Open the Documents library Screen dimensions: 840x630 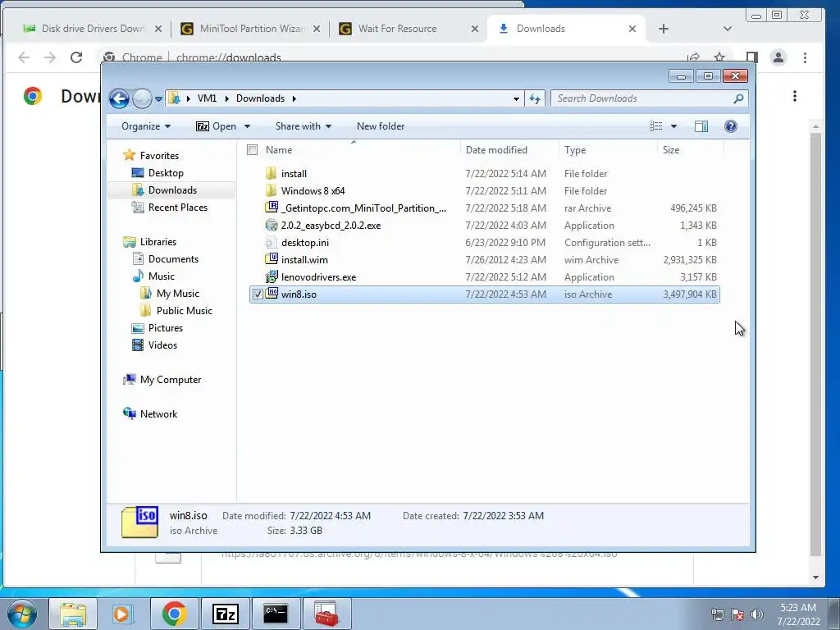pyautogui.click(x=173, y=258)
